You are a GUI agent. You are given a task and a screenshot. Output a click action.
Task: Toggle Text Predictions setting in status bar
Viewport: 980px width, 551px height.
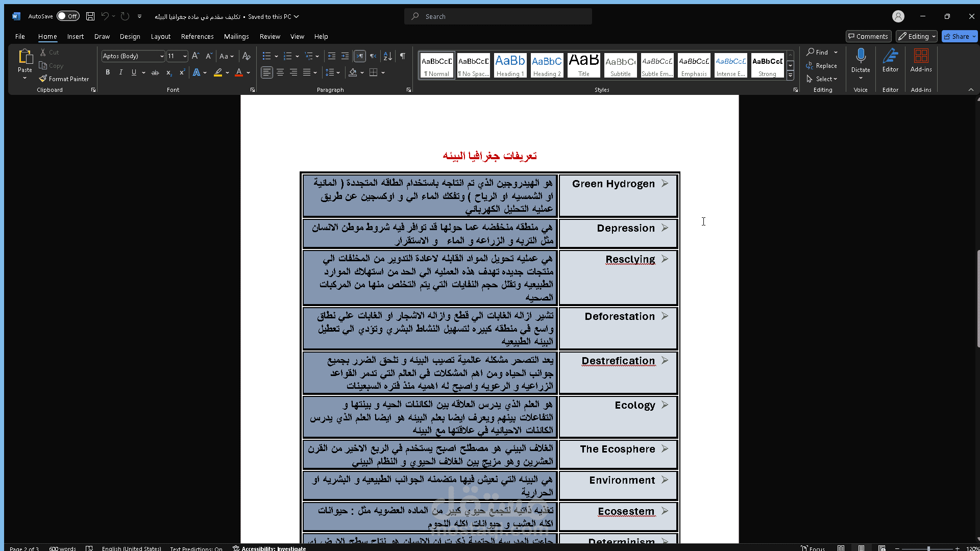[x=196, y=548]
